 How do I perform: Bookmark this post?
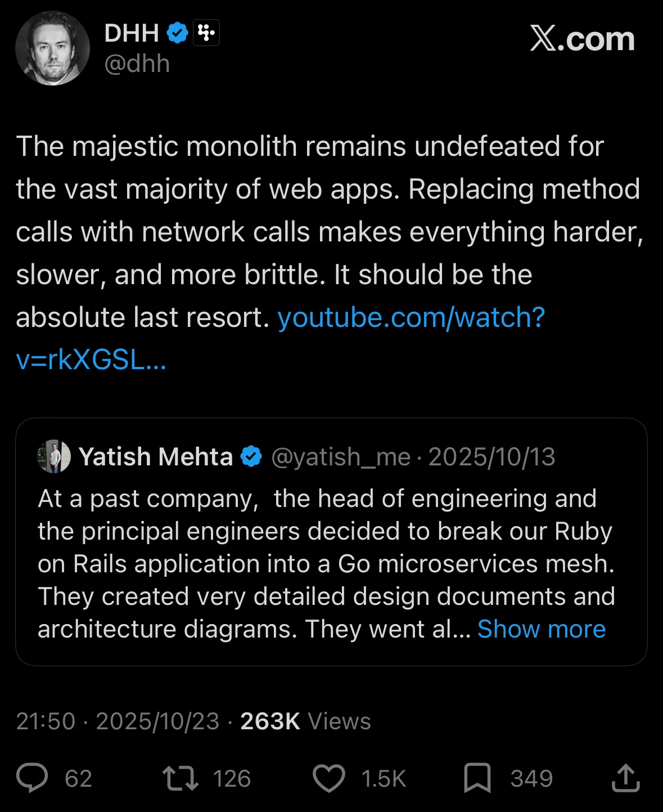point(477,778)
